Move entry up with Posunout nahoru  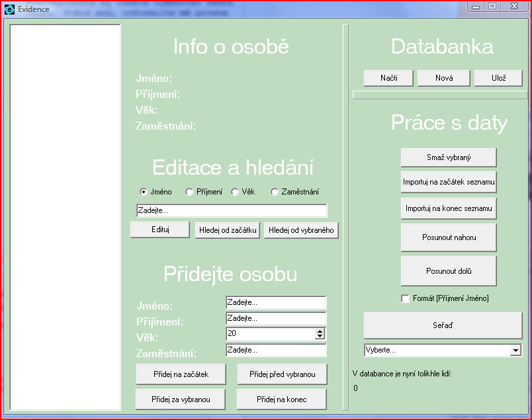(449, 237)
